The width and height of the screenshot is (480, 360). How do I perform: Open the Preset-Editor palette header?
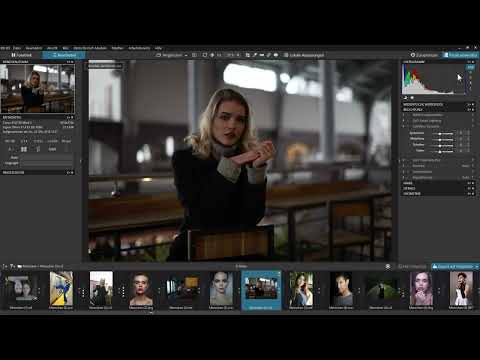pos(37,173)
